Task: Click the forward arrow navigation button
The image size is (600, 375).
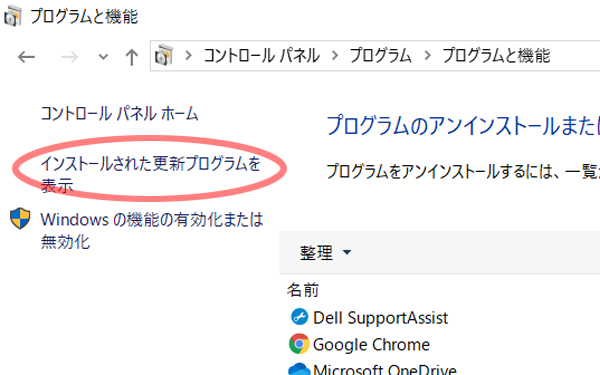Action: coord(69,57)
